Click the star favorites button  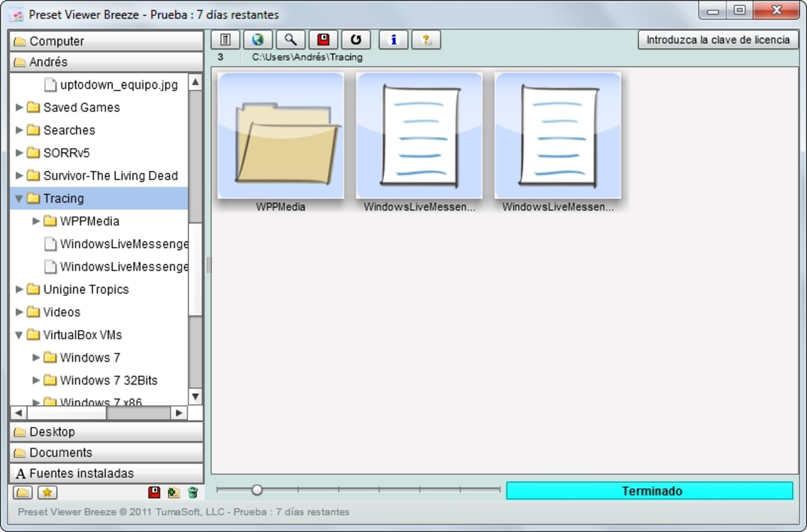tap(47, 493)
